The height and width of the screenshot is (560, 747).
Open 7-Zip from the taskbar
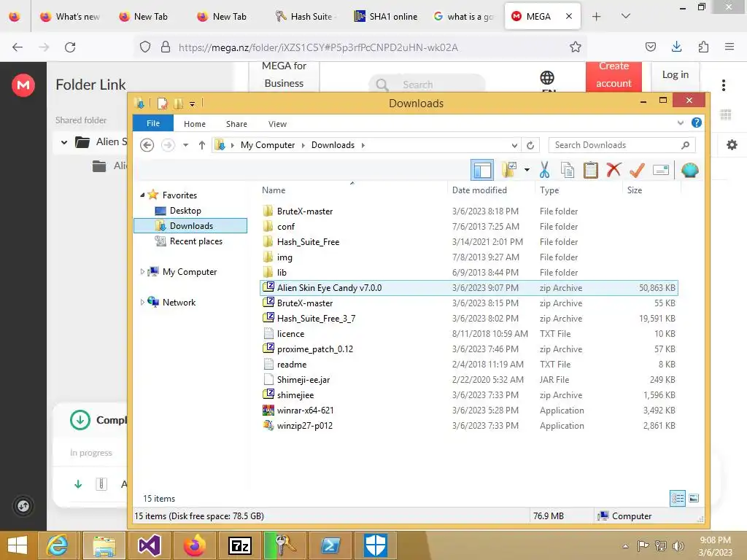239,545
